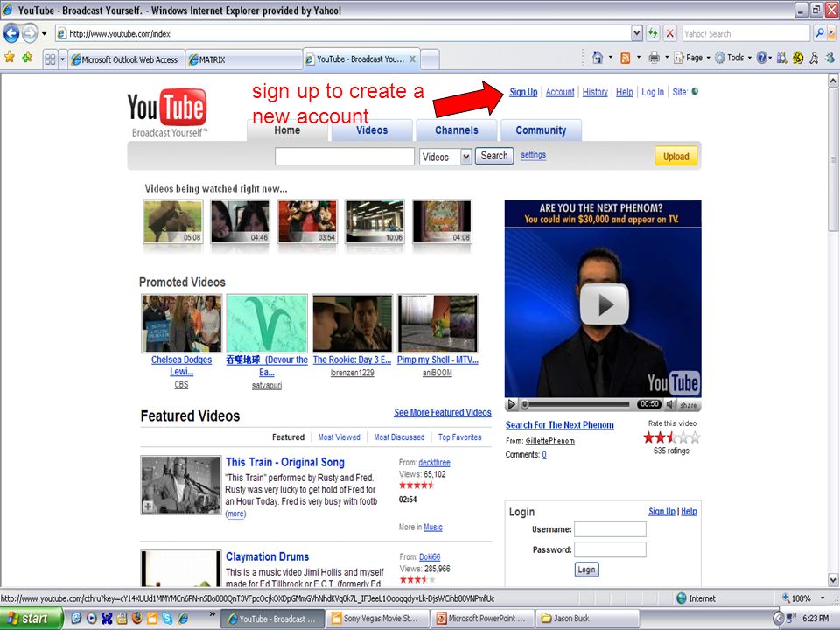
Task: Click the Username input field
Action: tap(610, 529)
